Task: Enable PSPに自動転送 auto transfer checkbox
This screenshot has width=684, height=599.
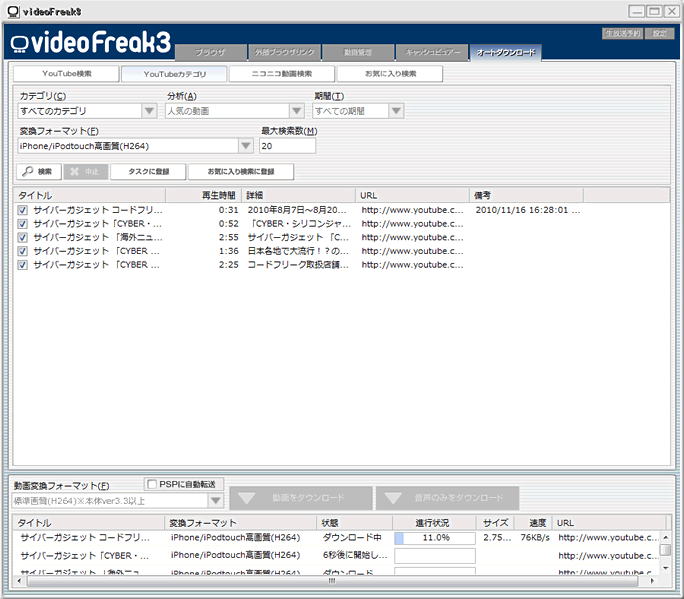Action: point(151,484)
